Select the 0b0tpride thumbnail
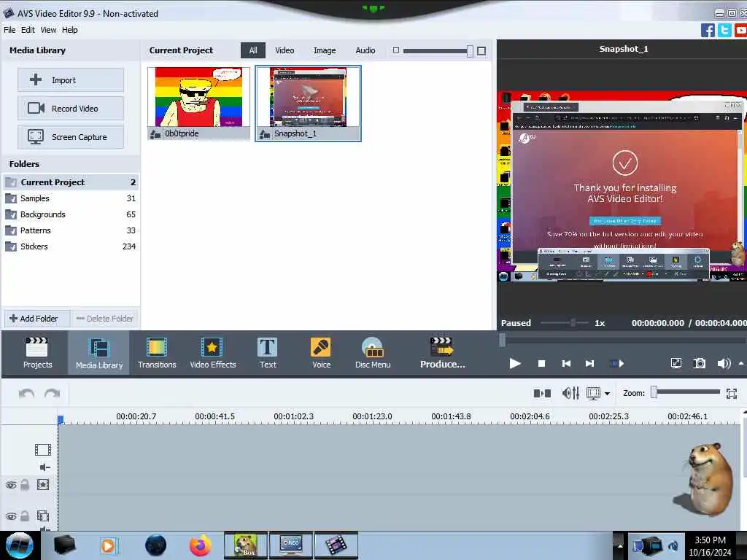This screenshot has height=560, width=747. pyautogui.click(x=198, y=104)
